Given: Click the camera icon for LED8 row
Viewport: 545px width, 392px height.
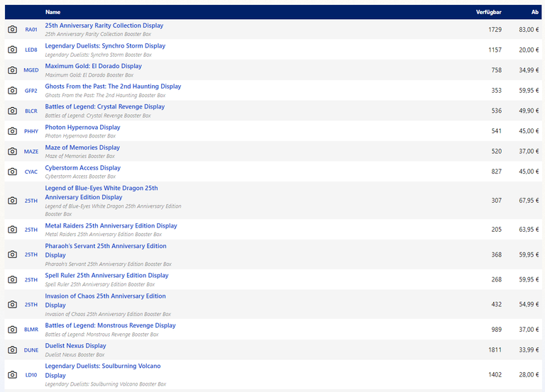Looking at the screenshot, I should tap(13, 50).
